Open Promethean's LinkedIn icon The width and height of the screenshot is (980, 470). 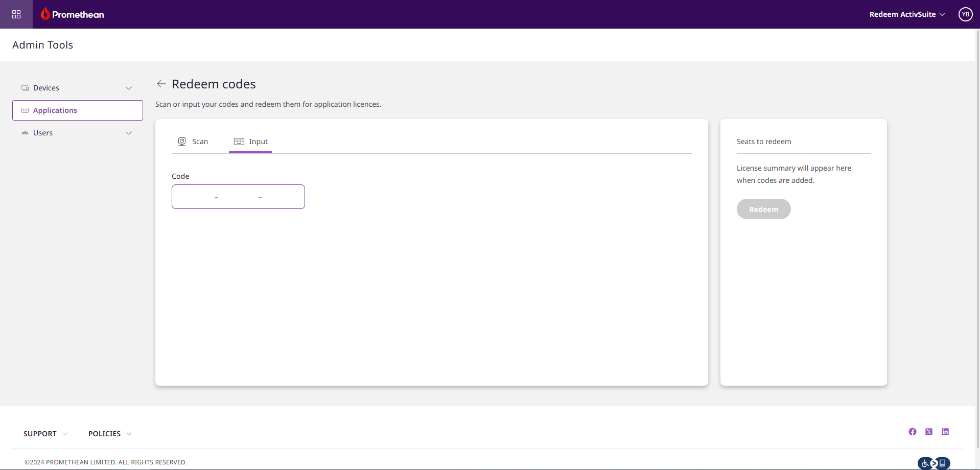click(945, 432)
